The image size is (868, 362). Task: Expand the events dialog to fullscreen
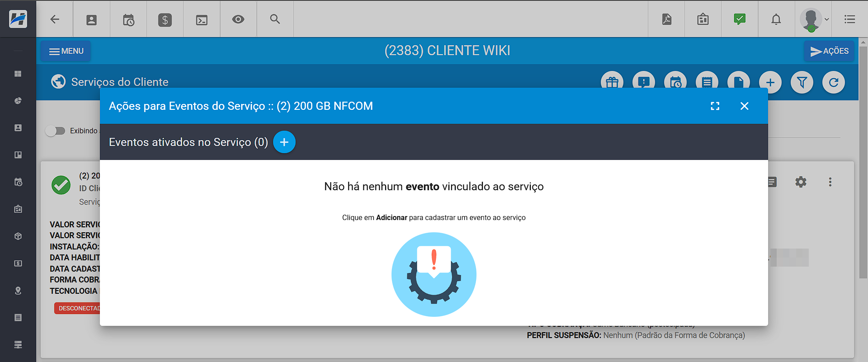(715, 106)
